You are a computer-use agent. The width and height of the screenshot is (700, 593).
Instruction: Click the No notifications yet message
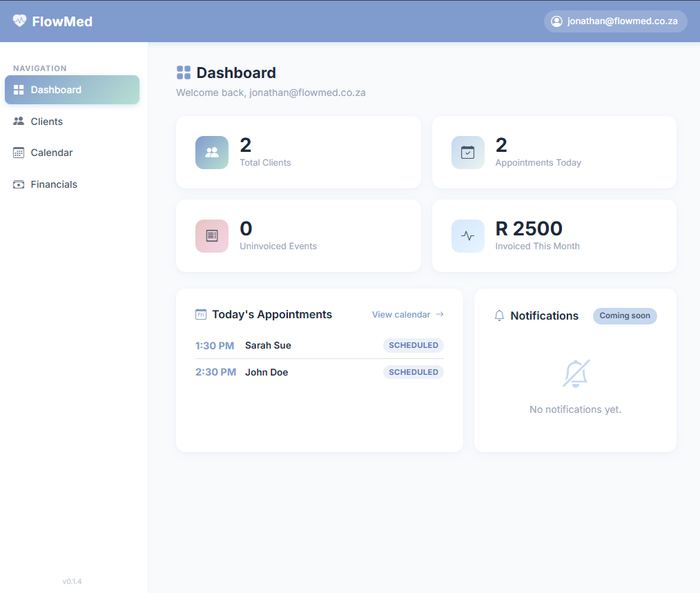click(x=576, y=409)
